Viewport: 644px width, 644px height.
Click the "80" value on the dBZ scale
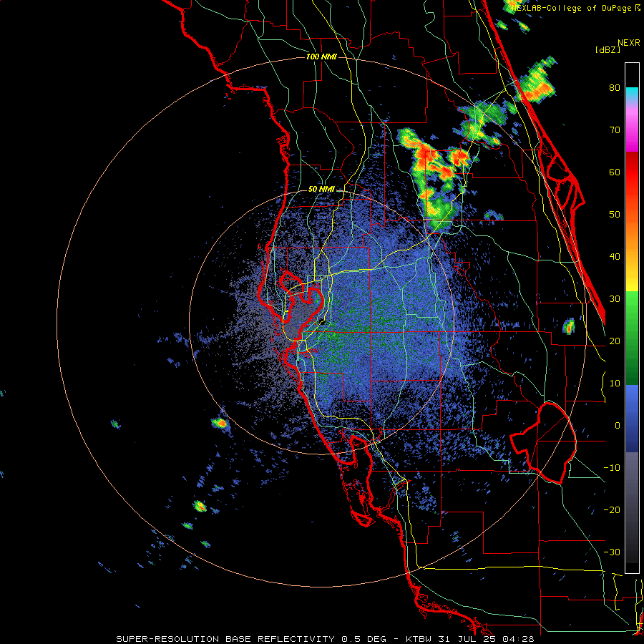(615, 88)
